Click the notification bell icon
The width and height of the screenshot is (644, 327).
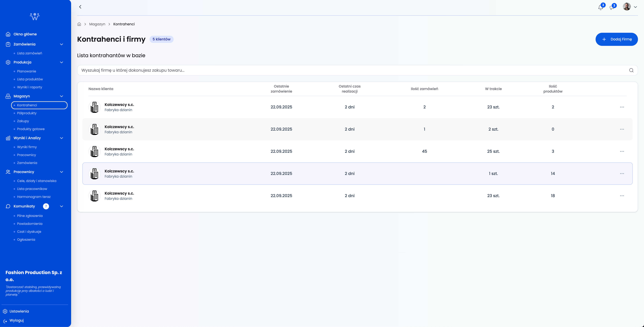tap(601, 7)
